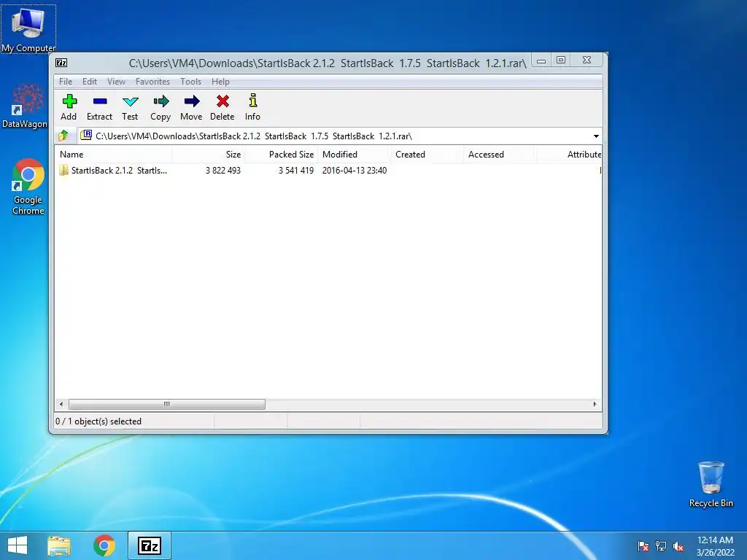
Task: Click the packed size 3 541 419
Action: (296, 171)
